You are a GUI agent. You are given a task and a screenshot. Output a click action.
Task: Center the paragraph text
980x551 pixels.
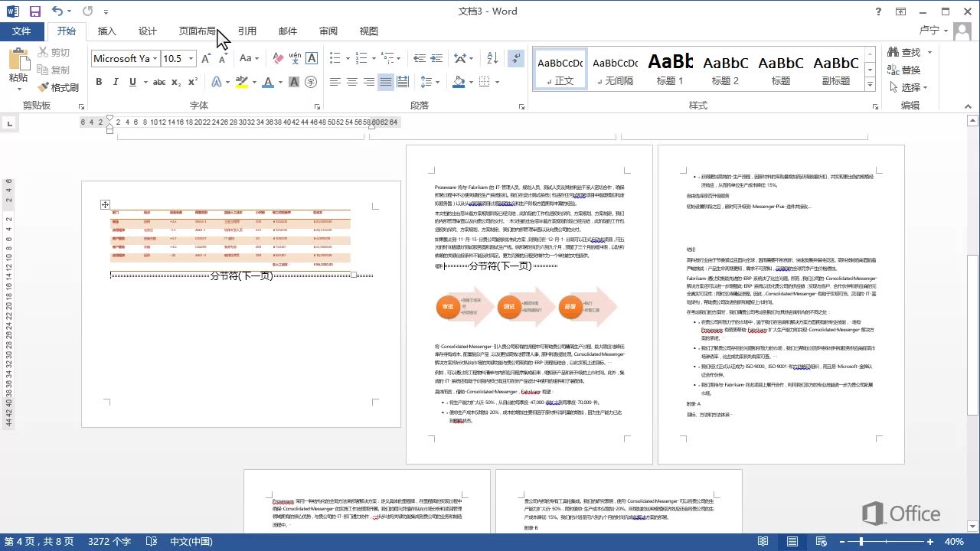pos(352,82)
